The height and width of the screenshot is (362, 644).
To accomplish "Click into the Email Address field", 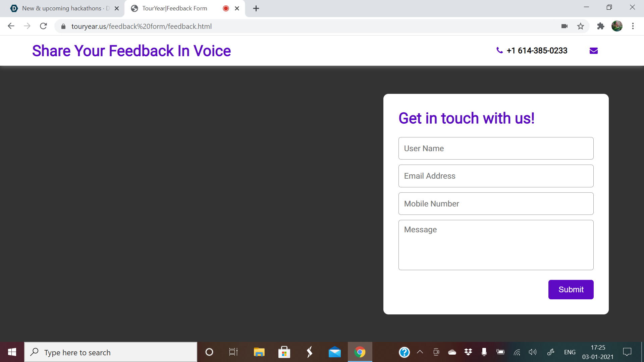I will point(496,176).
